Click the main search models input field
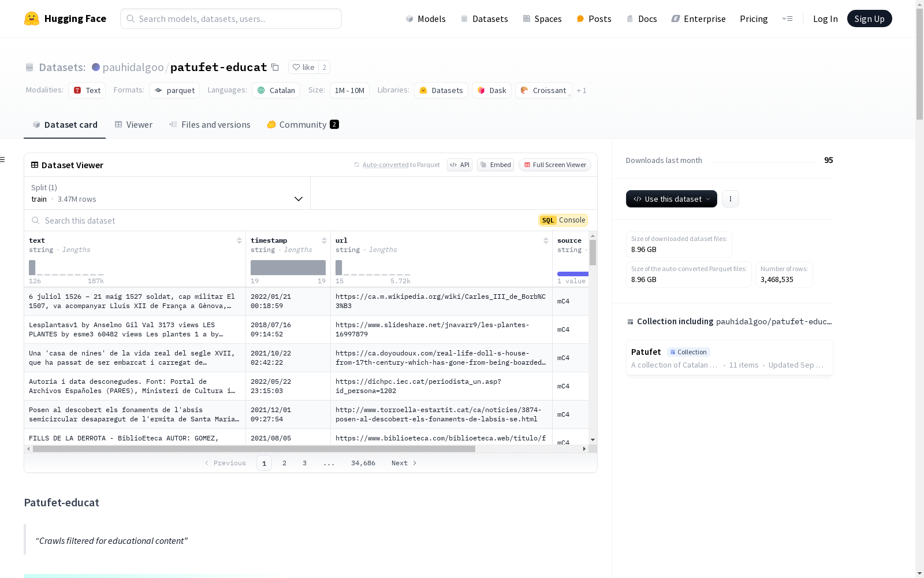Image resolution: width=924 pixels, height=578 pixels. click(x=231, y=18)
